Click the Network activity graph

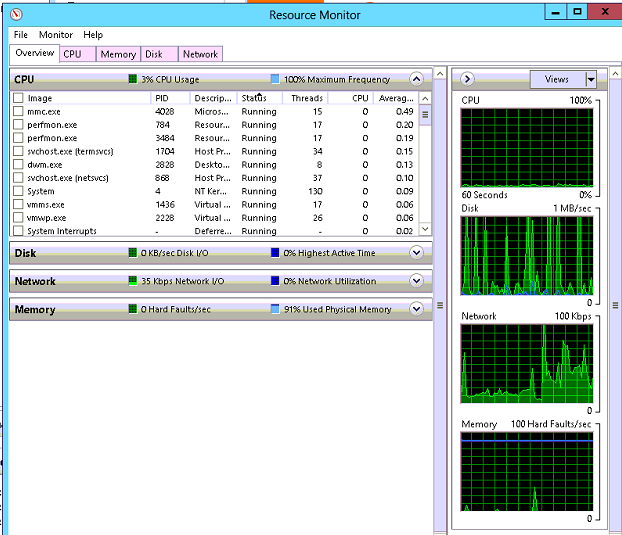click(527, 364)
